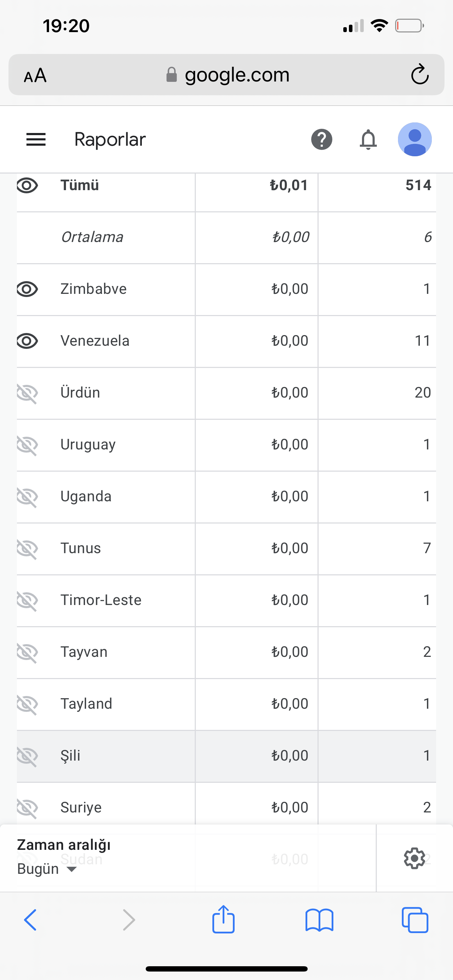
Task: Tap the google.com address bar
Action: (227, 74)
